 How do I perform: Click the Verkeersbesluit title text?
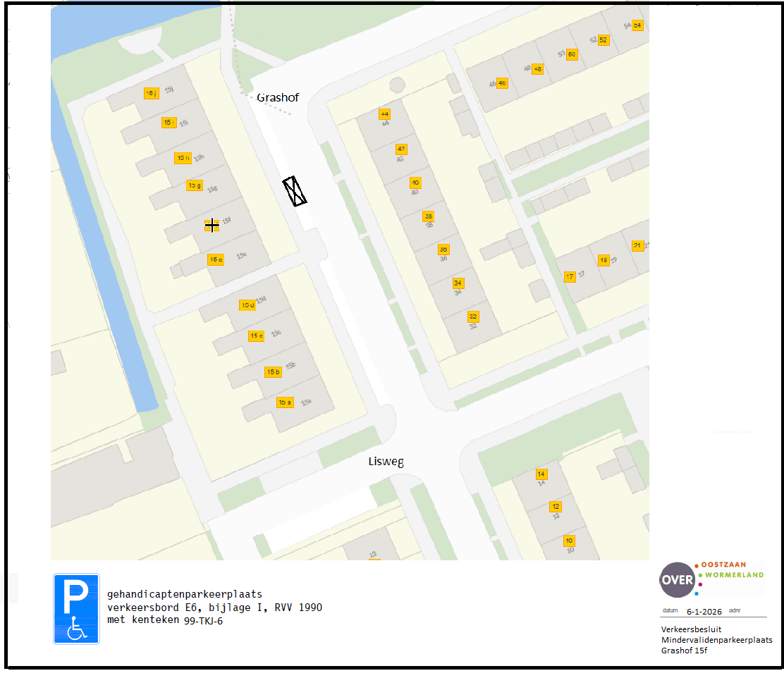[x=691, y=629]
